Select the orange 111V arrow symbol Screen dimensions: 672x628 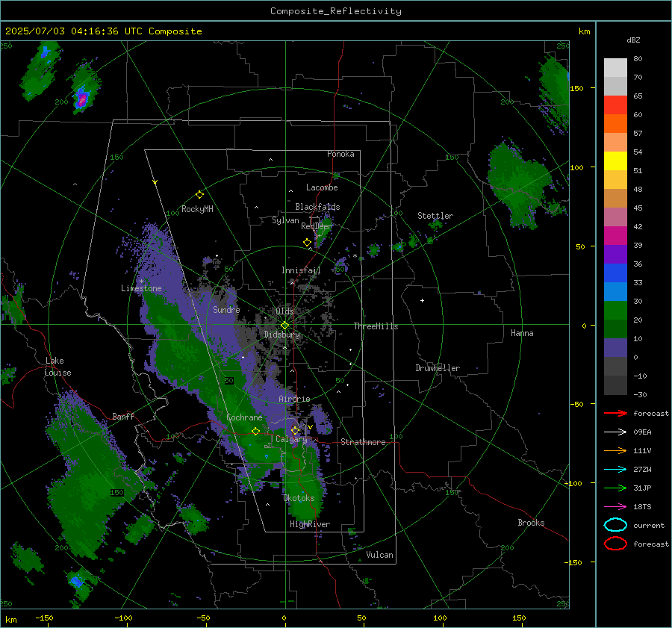[x=615, y=450]
